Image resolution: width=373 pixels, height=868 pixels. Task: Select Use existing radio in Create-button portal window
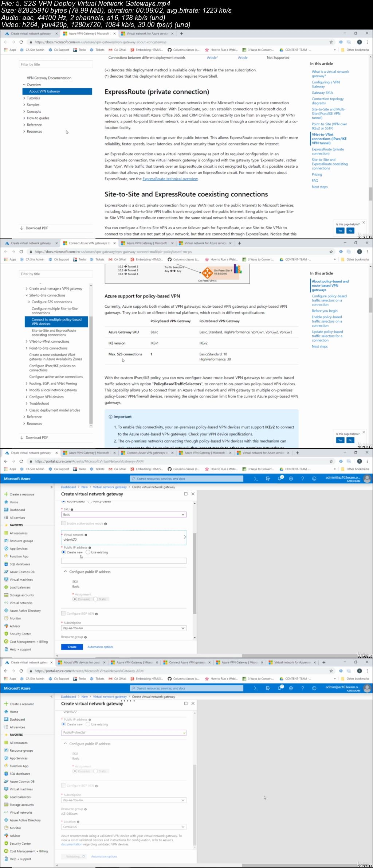click(88, 552)
